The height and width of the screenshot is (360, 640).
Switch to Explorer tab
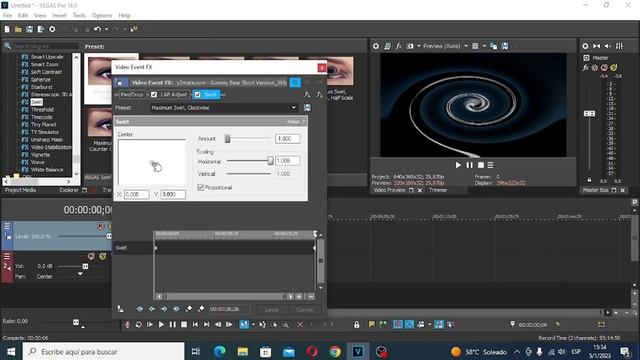point(69,190)
